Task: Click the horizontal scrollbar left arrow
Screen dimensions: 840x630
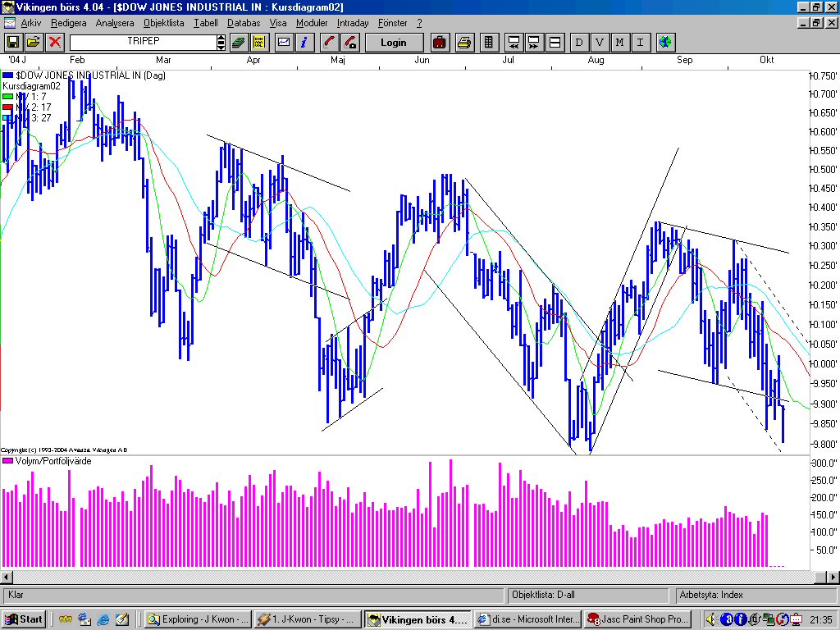Action: (x=7, y=577)
